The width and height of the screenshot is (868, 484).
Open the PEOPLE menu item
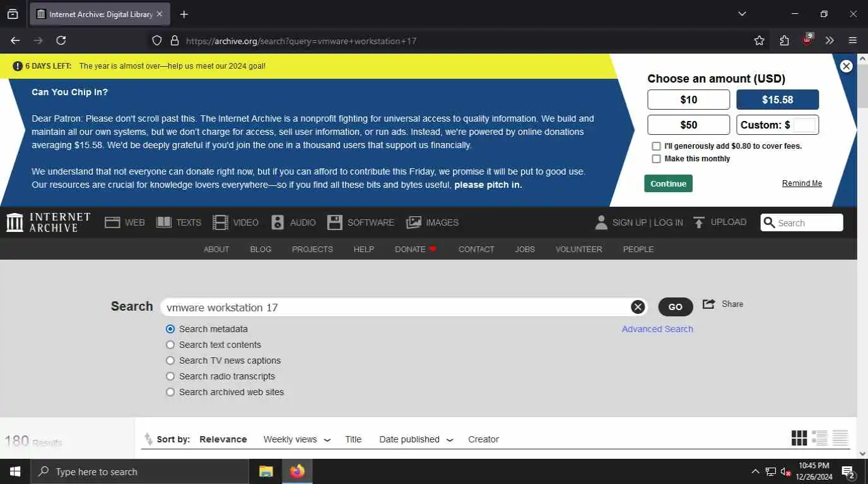[x=638, y=250]
